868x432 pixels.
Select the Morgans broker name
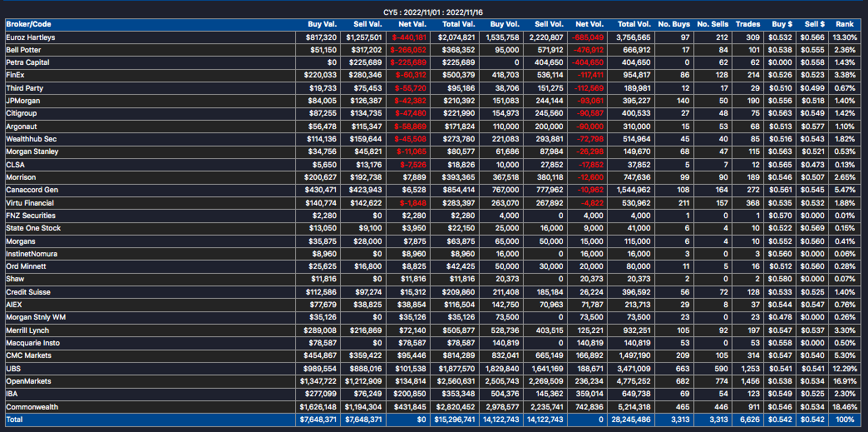[20, 241]
